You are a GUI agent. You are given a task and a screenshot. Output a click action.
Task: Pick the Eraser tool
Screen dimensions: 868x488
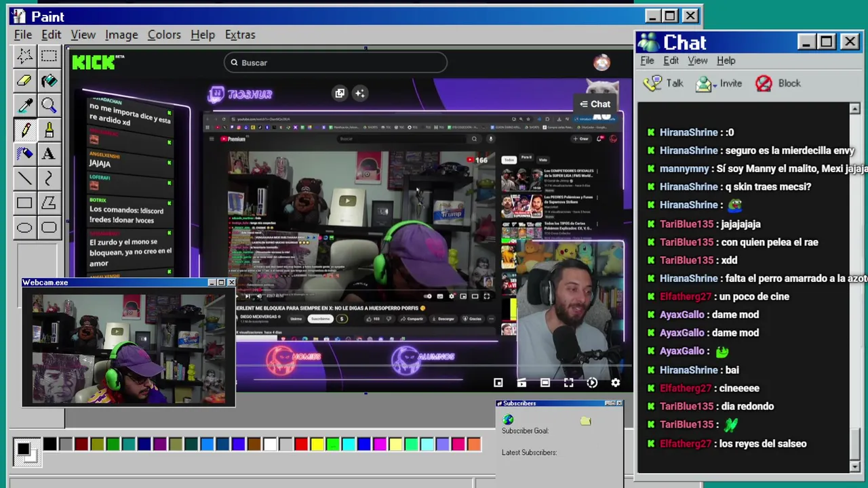24,81
